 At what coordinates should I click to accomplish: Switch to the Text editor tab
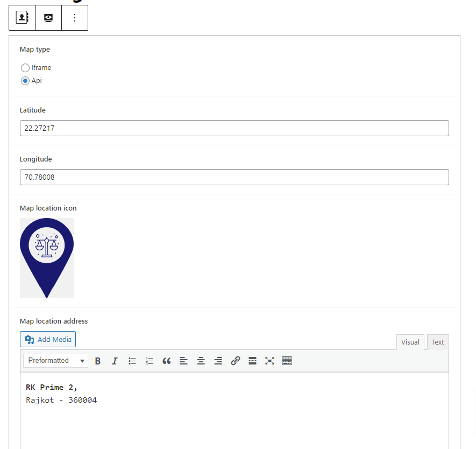pyautogui.click(x=438, y=342)
